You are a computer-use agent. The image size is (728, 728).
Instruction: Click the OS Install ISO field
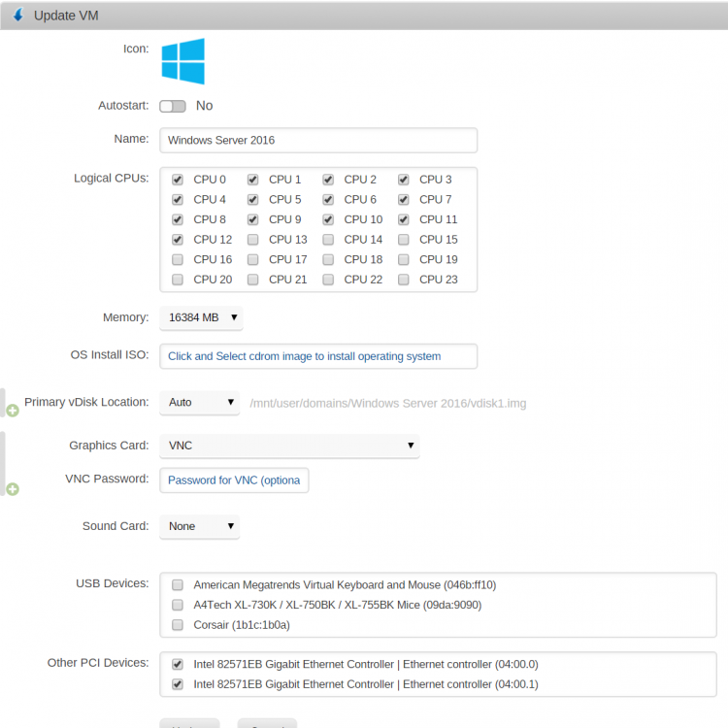(x=318, y=356)
